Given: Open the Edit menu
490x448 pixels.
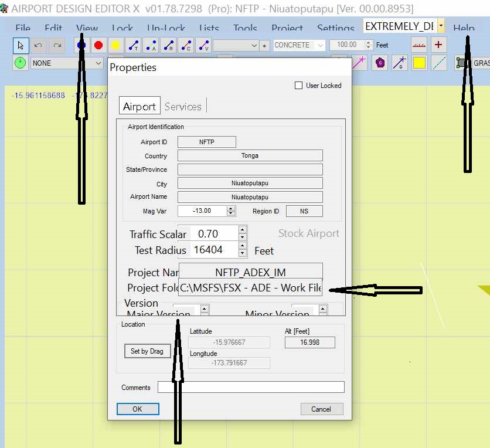Looking at the screenshot, I should tap(53, 28).
